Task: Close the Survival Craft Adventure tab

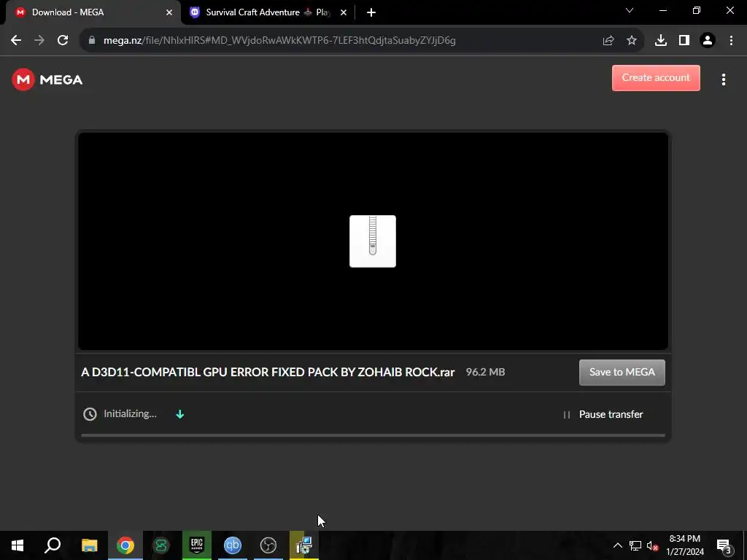Action: pyautogui.click(x=344, y=12)
